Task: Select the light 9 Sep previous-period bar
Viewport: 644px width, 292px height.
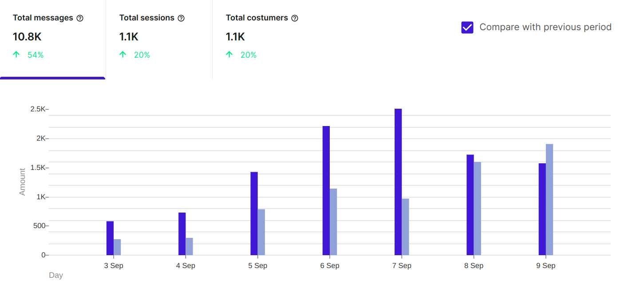Action: click(x=549, y=200)
